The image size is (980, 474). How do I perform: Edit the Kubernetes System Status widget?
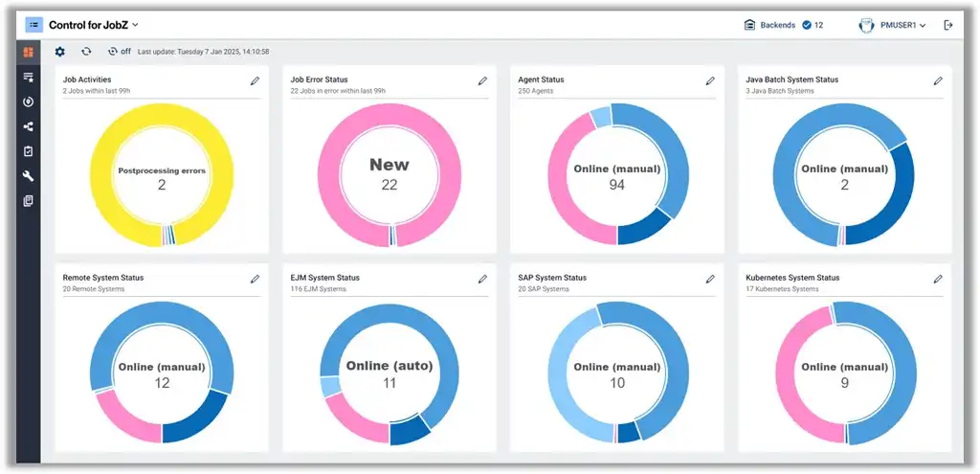click(938, 279)
